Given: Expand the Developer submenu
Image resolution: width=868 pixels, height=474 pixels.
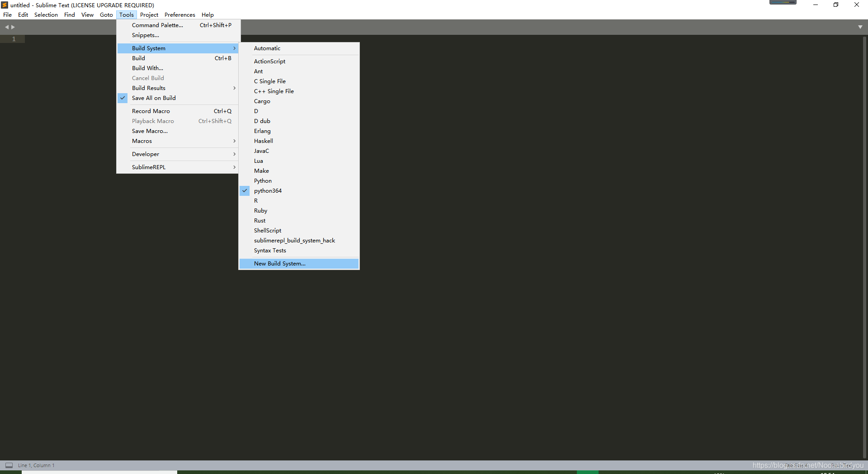Looking at the screenshot, I should [178, 154].
